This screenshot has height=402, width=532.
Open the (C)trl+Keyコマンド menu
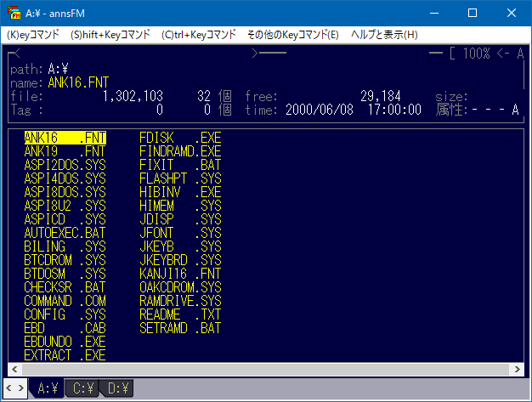click(199, 35)
